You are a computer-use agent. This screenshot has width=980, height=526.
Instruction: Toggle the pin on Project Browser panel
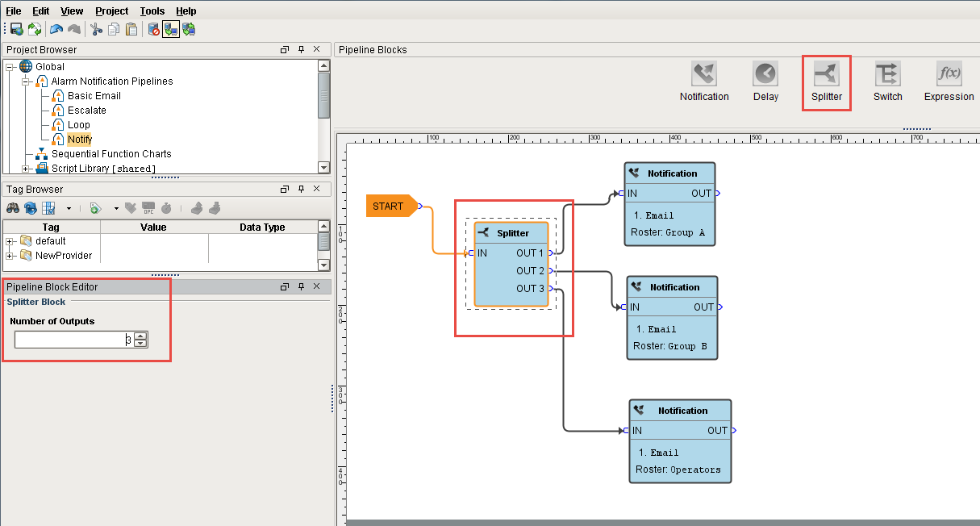(301, 49)
